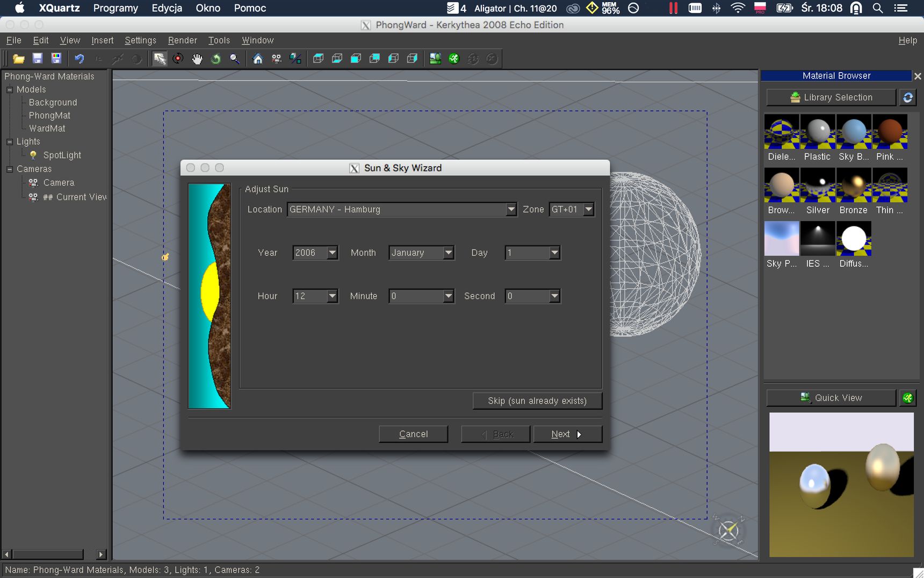The width and height of the screenshot is (924, 578).
Task: Close the Material Browser panel
Action: (918, 76)
